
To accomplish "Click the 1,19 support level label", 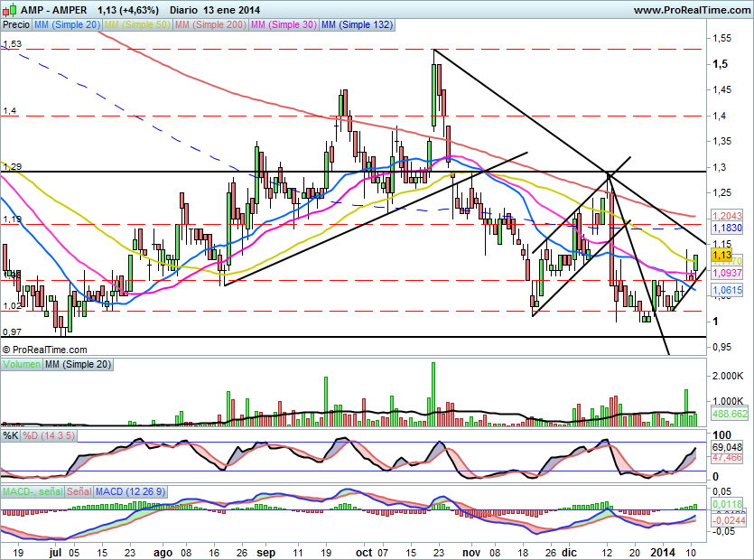I will point(12,219).
